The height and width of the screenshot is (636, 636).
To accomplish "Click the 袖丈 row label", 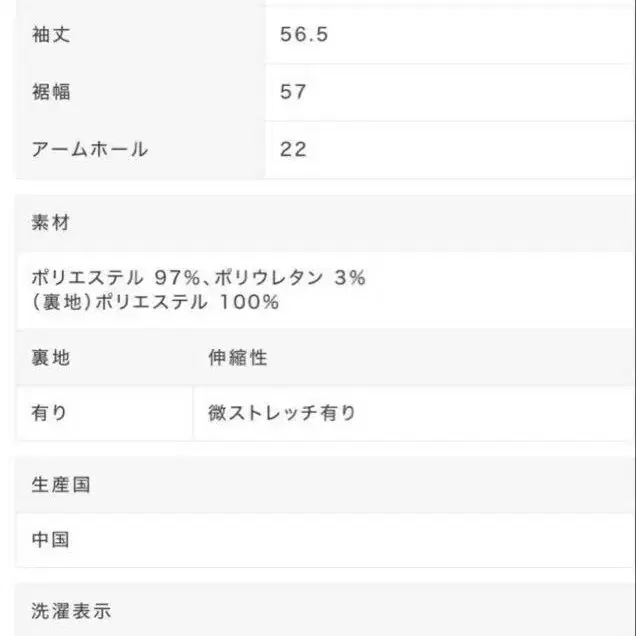I will point(51,35).
